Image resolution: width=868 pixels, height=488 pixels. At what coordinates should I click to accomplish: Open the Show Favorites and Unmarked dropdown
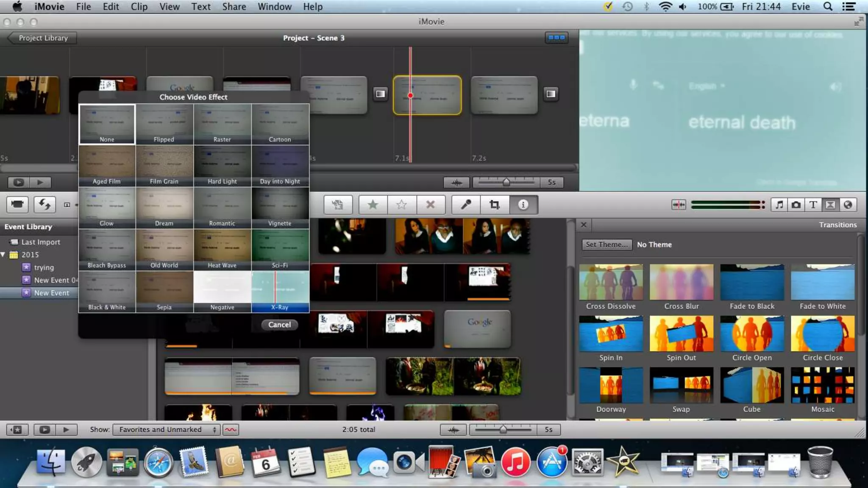coord(167,430)
